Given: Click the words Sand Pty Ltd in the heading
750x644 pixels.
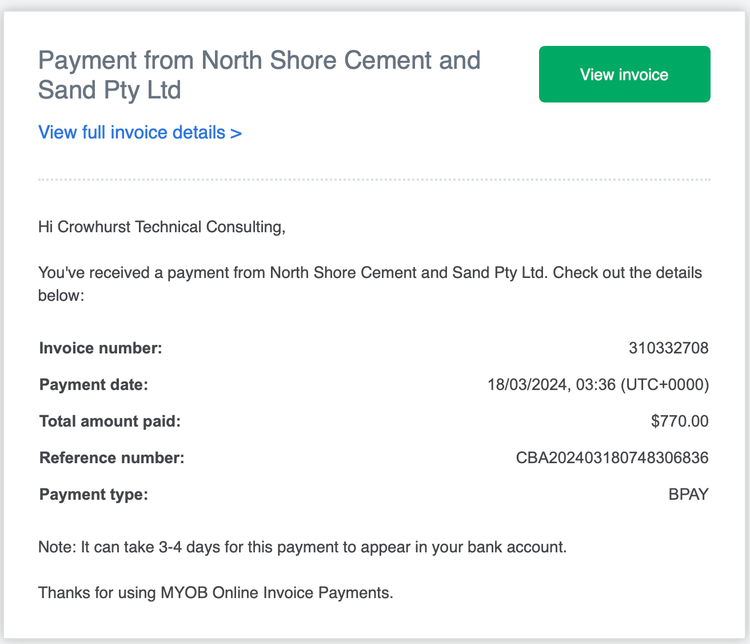Looking at the screenshot, I should click(x=109, y=89).
